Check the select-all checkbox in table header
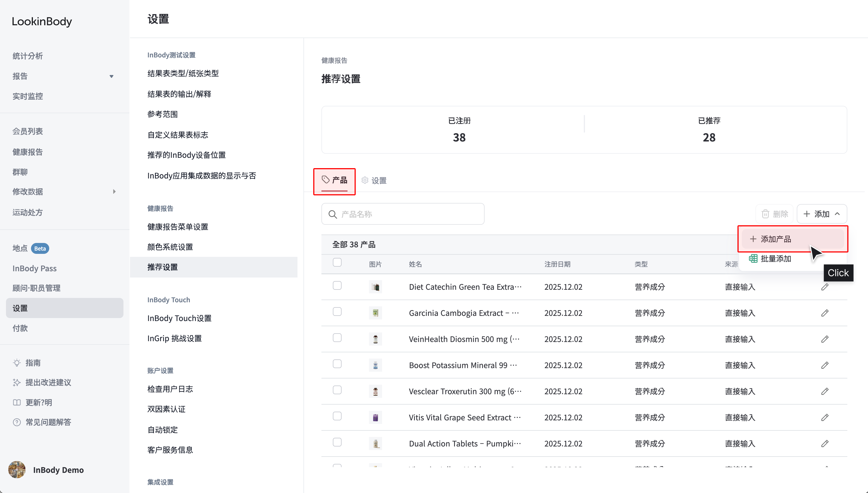Image resolution: width=868 pixels, height=493 pixels. [x=337, y=262]
